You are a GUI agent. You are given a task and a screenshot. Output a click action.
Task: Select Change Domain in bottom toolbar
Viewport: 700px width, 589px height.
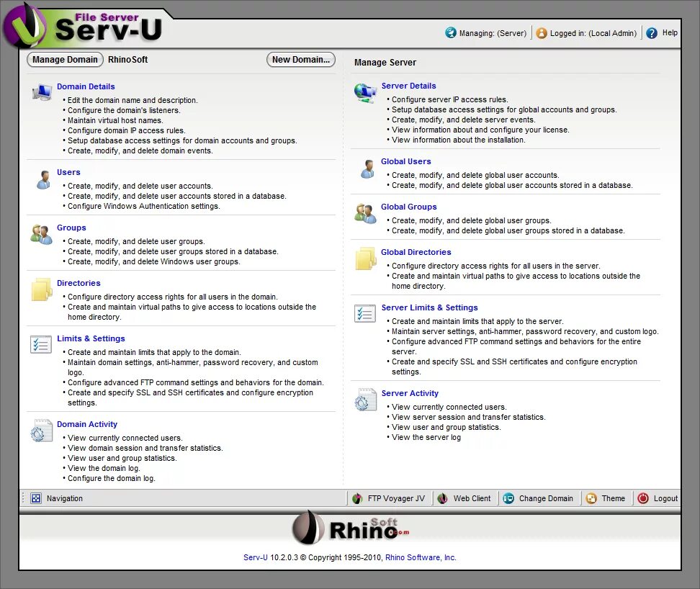(x=546, y=498)
